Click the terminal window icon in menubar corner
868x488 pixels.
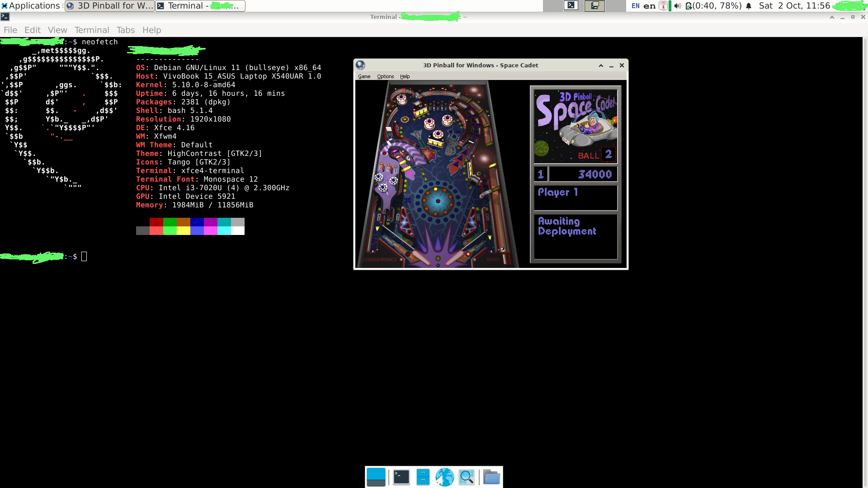point(5,17)
